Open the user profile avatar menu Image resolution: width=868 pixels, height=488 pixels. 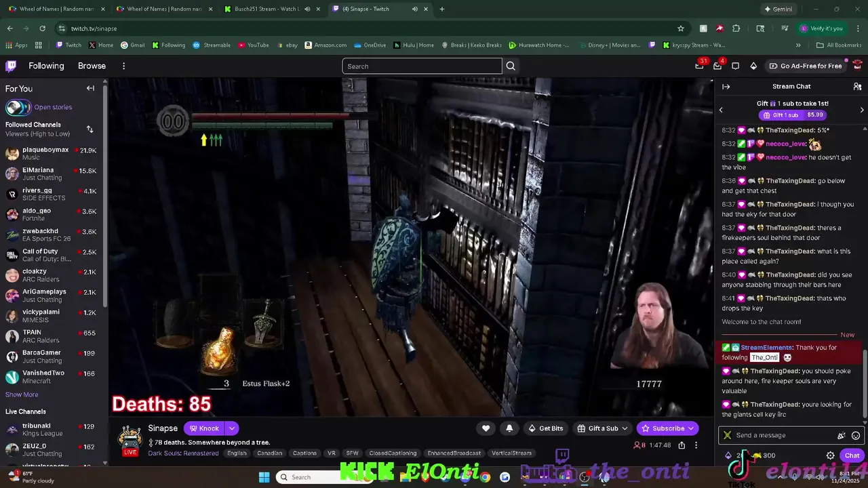(857, 66)
